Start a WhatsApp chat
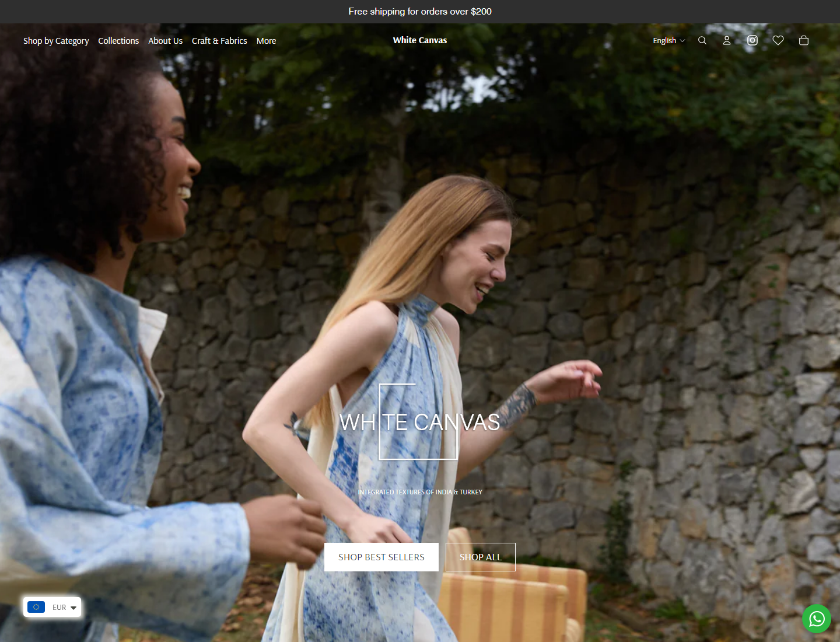This screenshot has height=642, width=840. 817,619
